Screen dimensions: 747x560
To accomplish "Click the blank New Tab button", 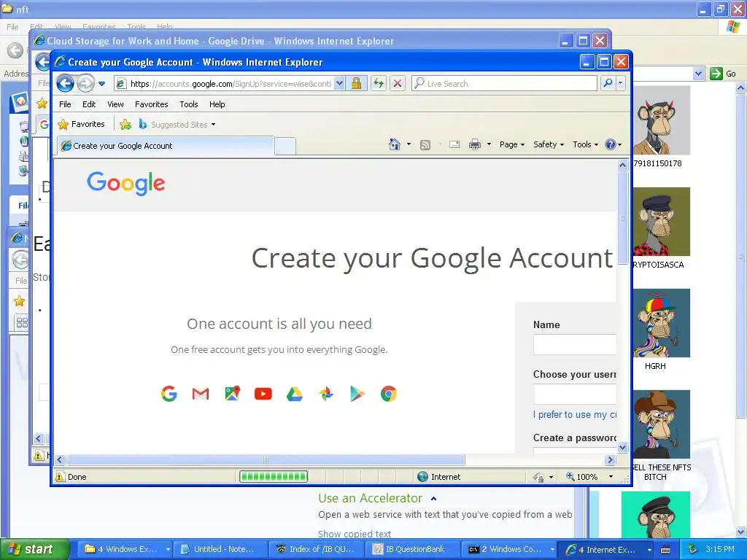I will [285, 146].
